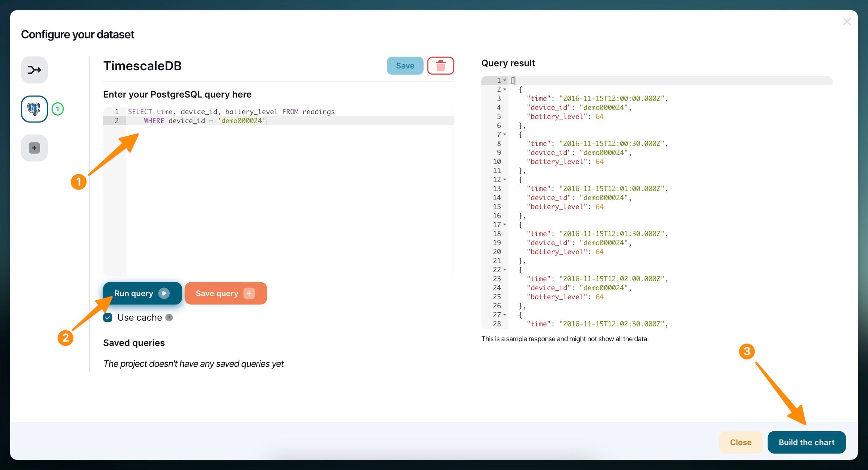Viewport: 868px width, 470px height.
Task: Click the plus icon inside Save query
Action: 249,293
